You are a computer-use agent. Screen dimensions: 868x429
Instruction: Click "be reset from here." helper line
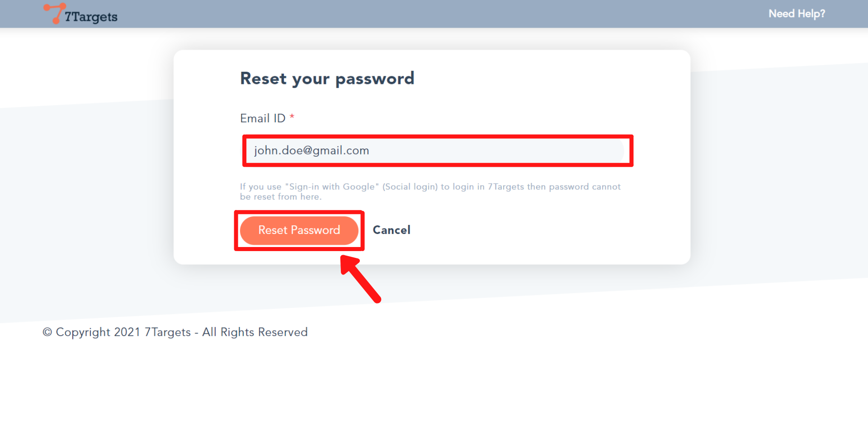pyautogui.click(x=281, y=197)
